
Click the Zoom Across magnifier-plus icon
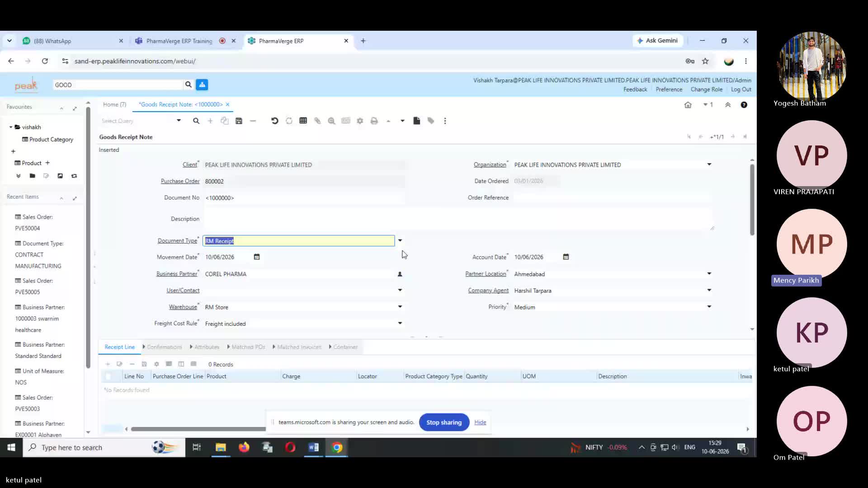[x=331, y=121]
